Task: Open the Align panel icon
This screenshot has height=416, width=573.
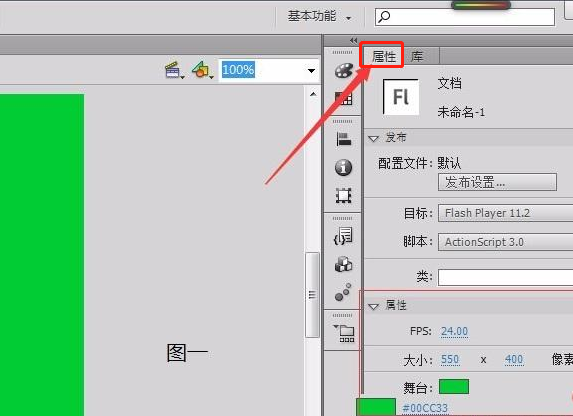Action: point(344,139)
